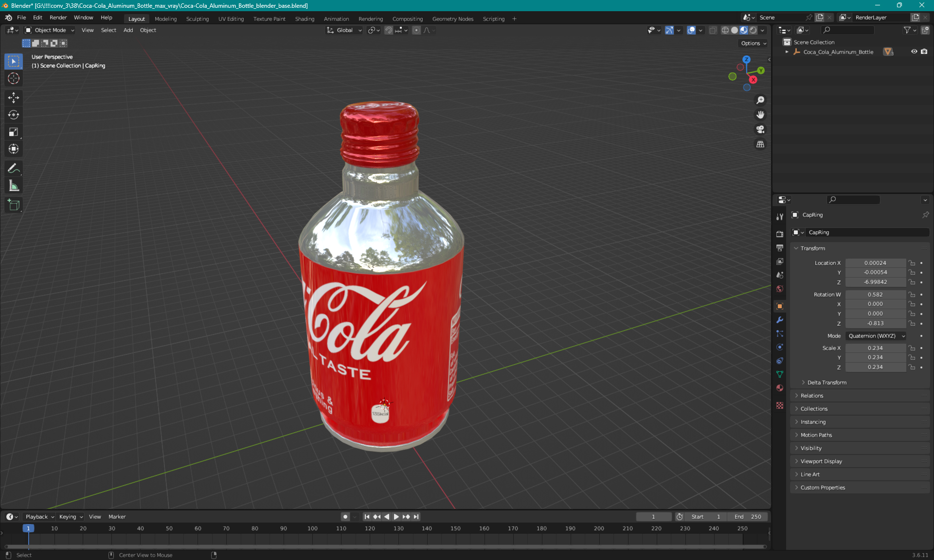Viewport: 934px width, 560px height.
Task: Lock Location X value
Action: 912,263
